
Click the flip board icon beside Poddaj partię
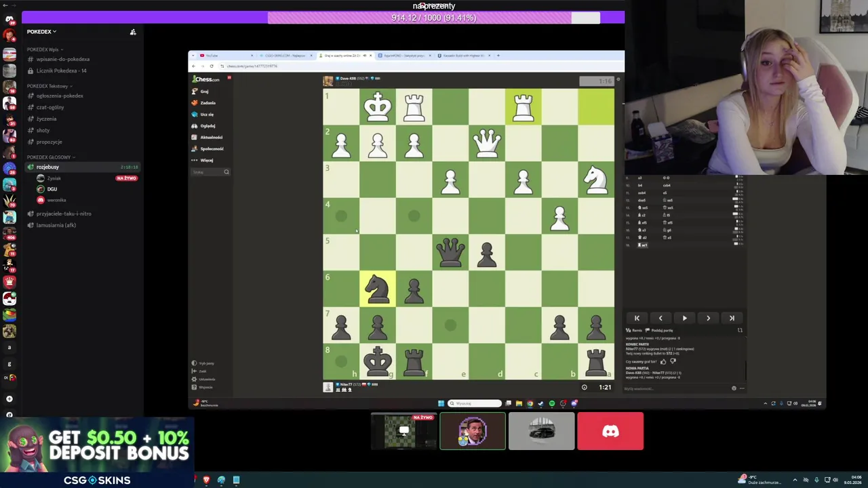[740, 330]
